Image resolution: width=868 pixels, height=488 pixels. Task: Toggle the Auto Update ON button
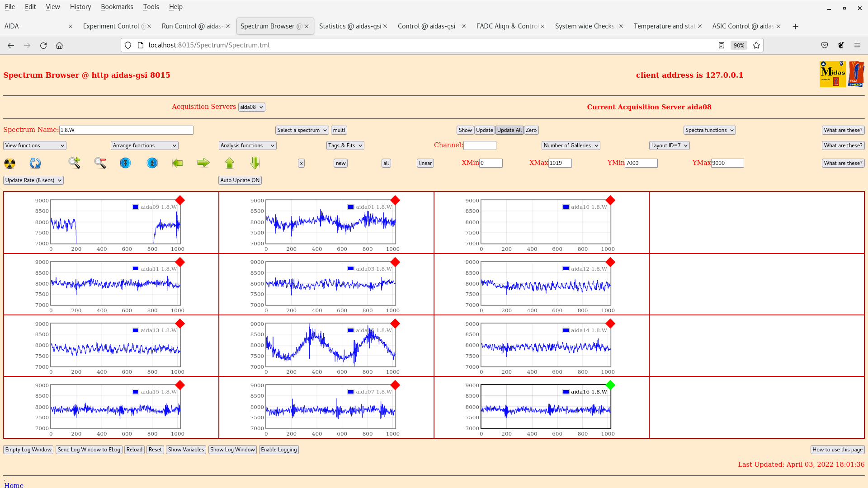click(240, 180)
